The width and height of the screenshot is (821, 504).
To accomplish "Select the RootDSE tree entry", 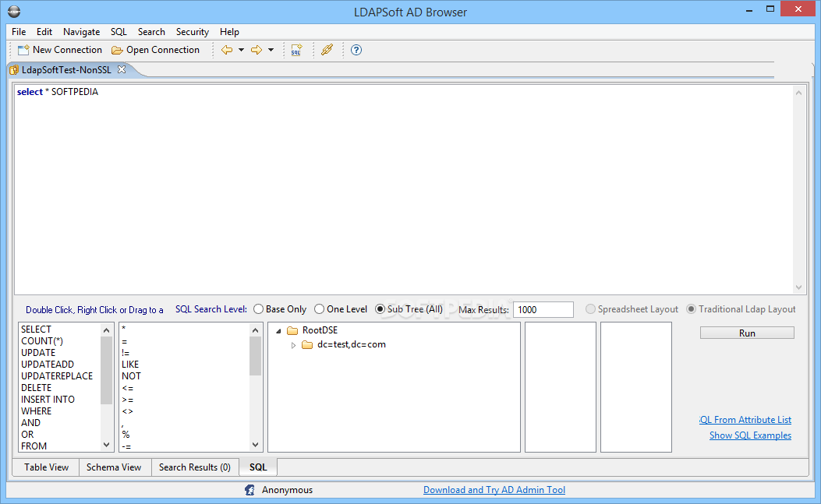I will [x=320, y=330].
